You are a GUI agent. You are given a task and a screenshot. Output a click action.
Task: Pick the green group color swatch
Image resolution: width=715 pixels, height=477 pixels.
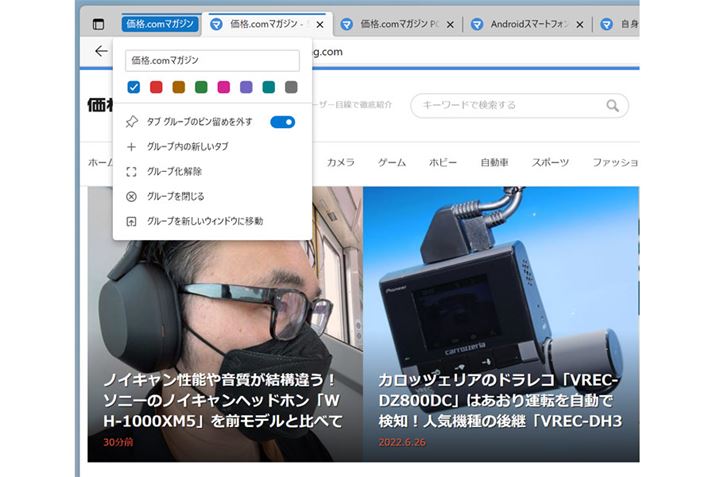(x=201, y=88)
